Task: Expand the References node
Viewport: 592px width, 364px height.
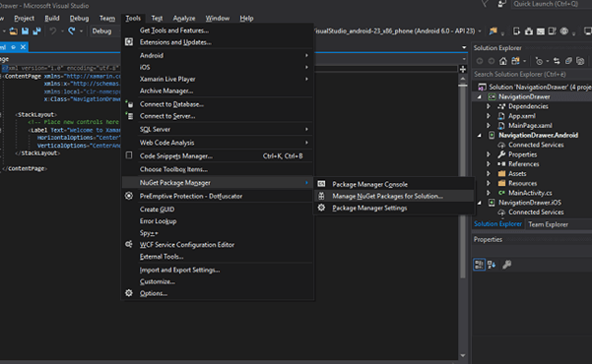Action: click(489, 163)
